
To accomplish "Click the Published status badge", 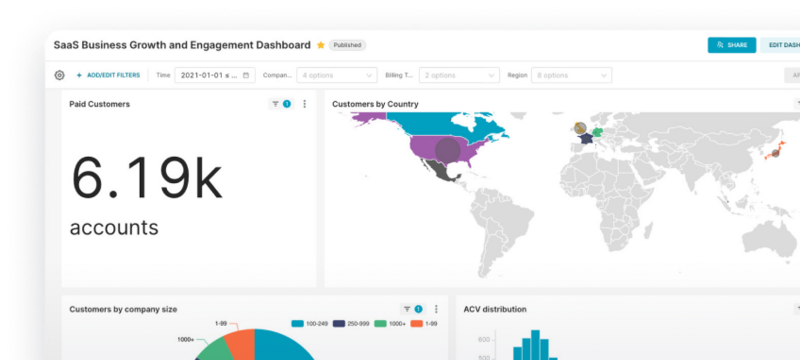I will tap(347, 45).
